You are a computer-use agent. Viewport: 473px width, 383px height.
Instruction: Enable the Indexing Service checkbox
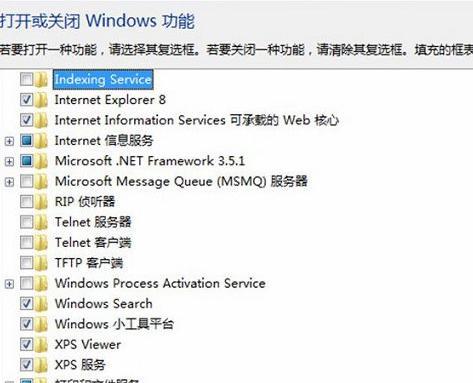26,79
